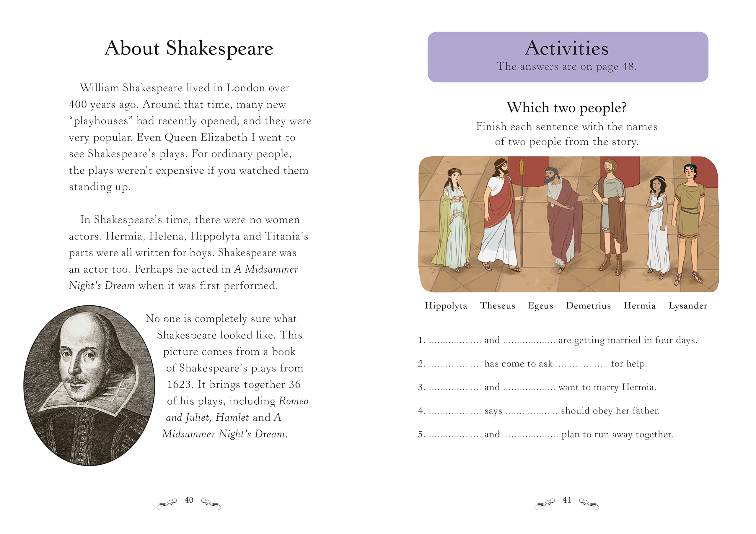Click second blank in sentence 2
The height and width of the screenshot is (534, 756).
pyautogui.click(x=581, y=365)
